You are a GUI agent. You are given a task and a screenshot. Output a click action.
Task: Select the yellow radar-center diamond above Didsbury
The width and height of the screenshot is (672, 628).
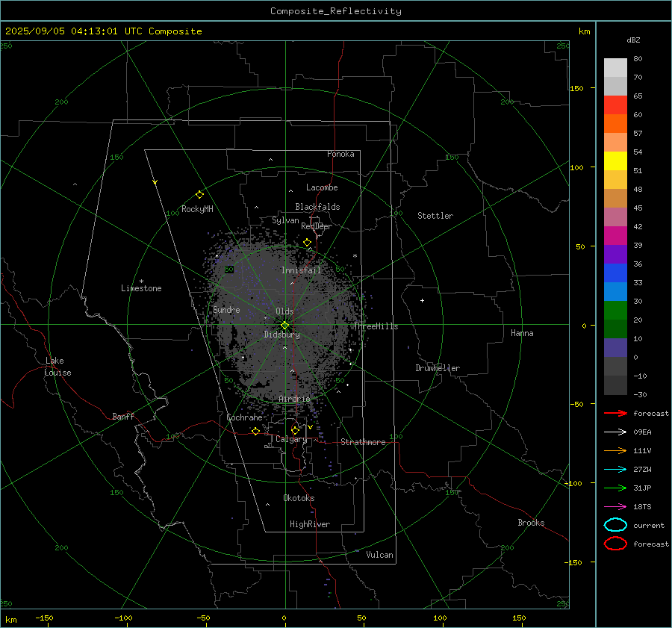[x=284, y=326]
